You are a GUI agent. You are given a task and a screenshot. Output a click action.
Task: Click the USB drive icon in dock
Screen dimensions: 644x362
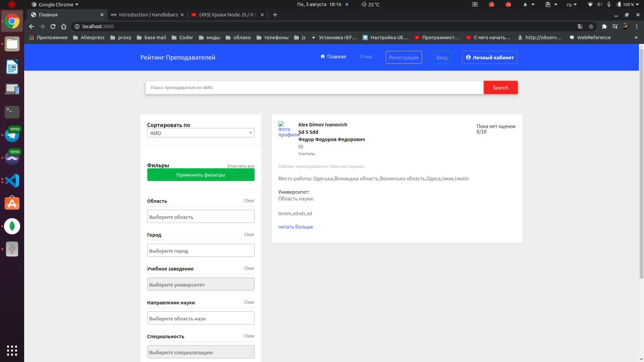(12, 249)
